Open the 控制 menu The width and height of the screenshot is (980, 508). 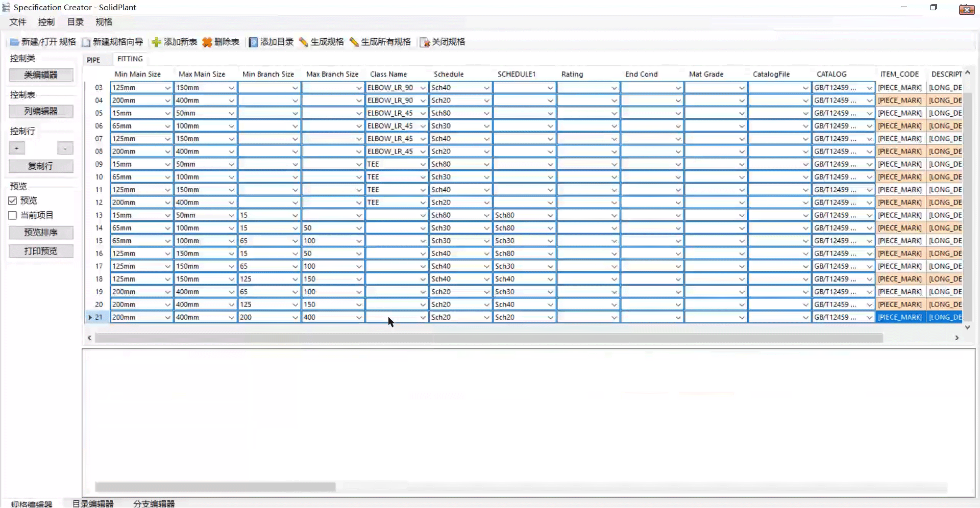pos(46,22)
